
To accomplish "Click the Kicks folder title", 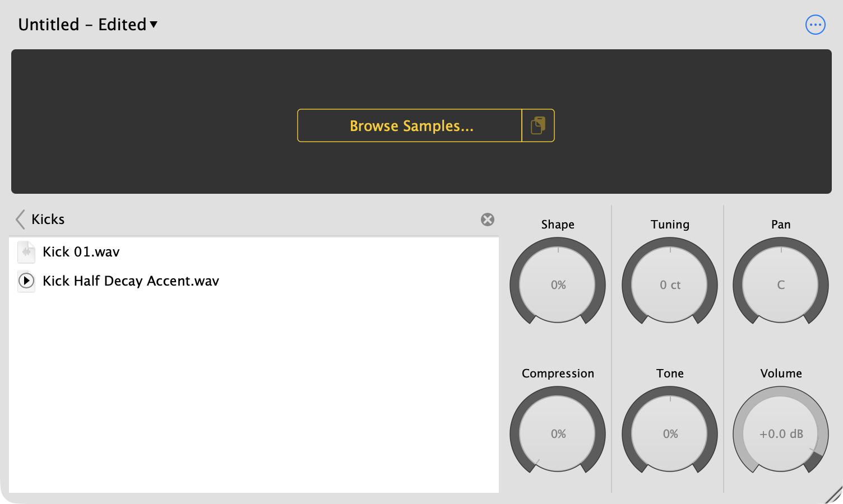I will (x=48, y=220).
